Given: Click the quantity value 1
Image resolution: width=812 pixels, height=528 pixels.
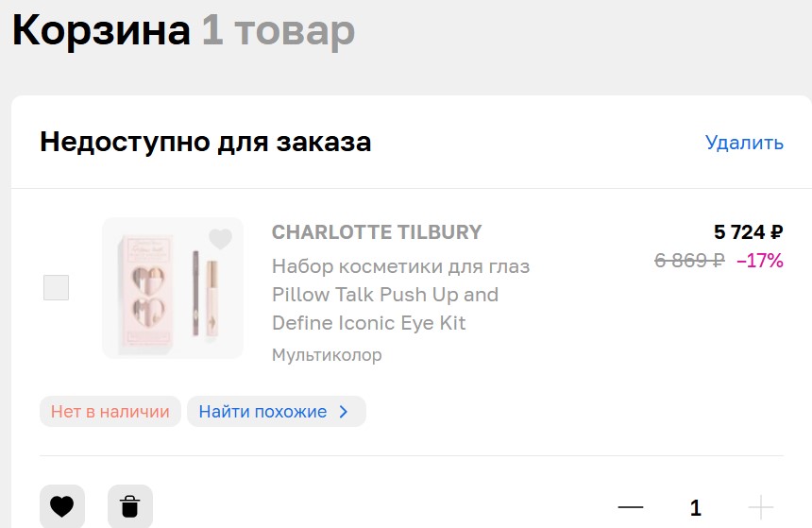Looking at the screenshot, I should pyautogui.click(x=696, y=508).
